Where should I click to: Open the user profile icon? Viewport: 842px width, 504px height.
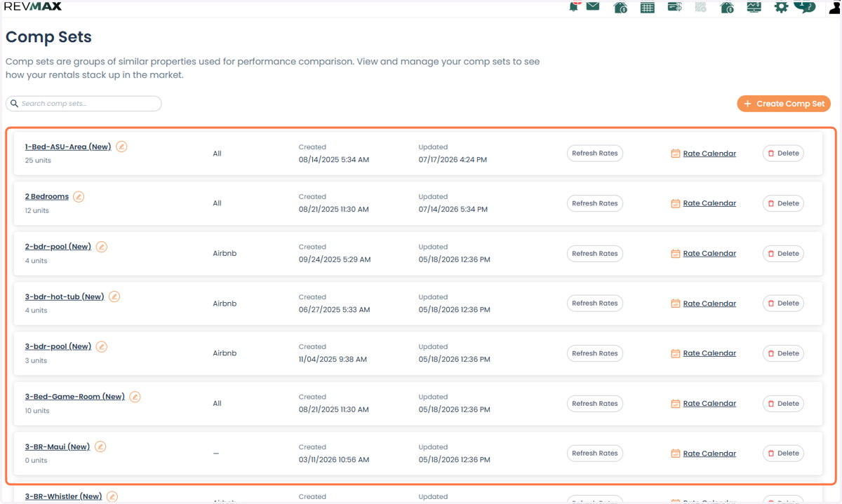click(834, 7)
